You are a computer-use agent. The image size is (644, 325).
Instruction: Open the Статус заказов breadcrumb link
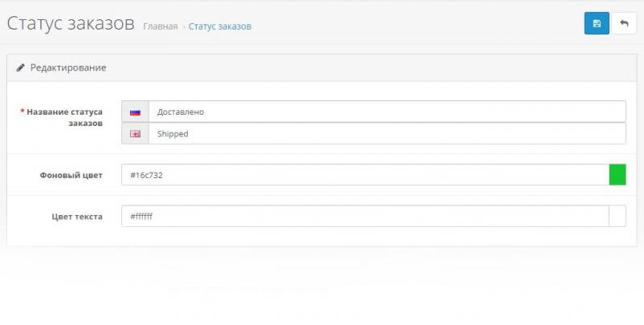220,26
